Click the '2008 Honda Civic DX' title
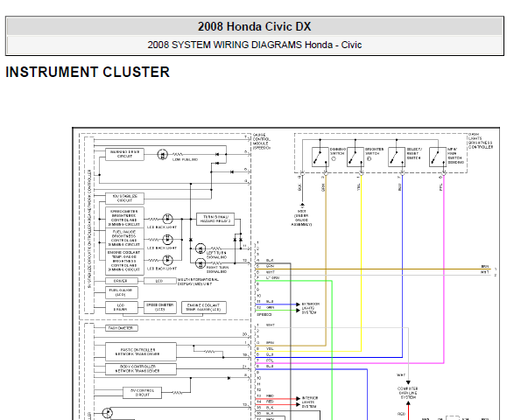The height and width of the screenshot is (420, 528). [254, 26]
